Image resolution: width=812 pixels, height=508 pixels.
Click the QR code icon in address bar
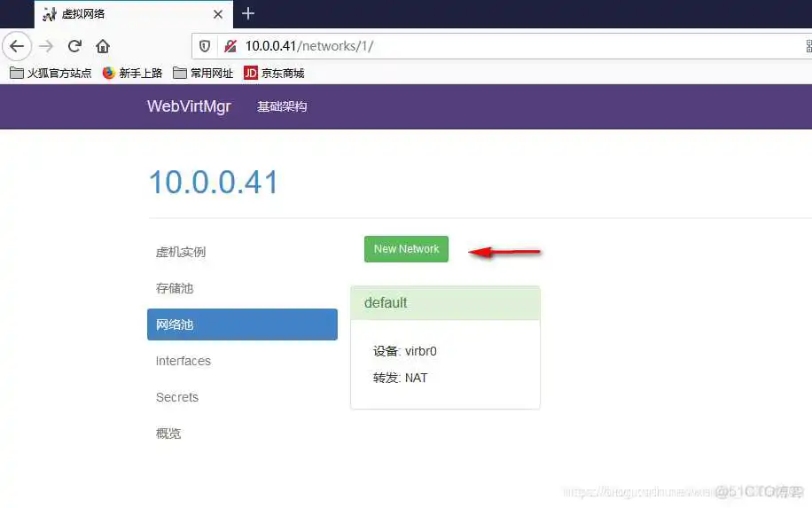[808, 46]
